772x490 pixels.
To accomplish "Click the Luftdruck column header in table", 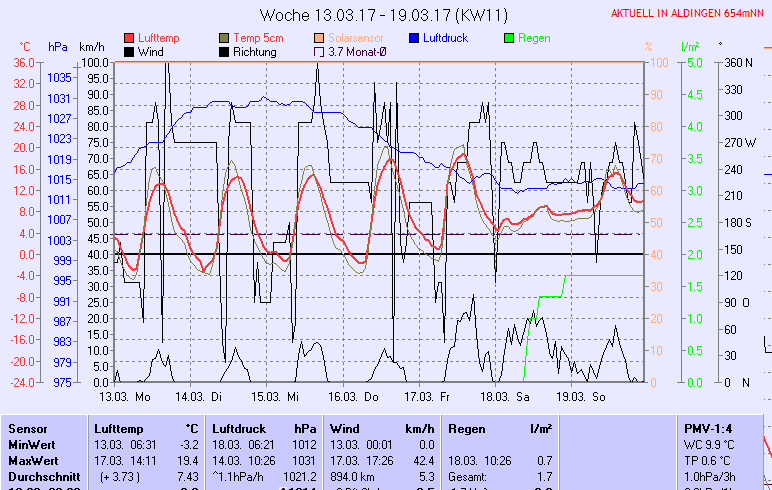I will 240,428.
